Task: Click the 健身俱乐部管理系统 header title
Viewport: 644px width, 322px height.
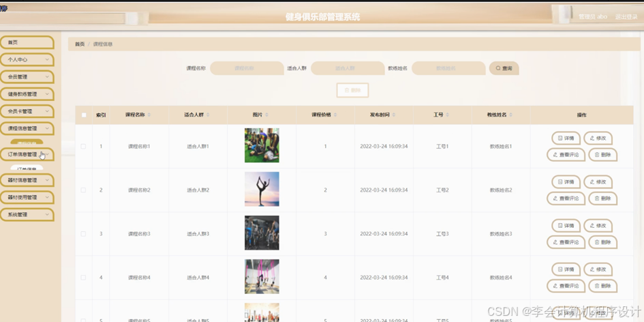Action: tap(323, 17)
